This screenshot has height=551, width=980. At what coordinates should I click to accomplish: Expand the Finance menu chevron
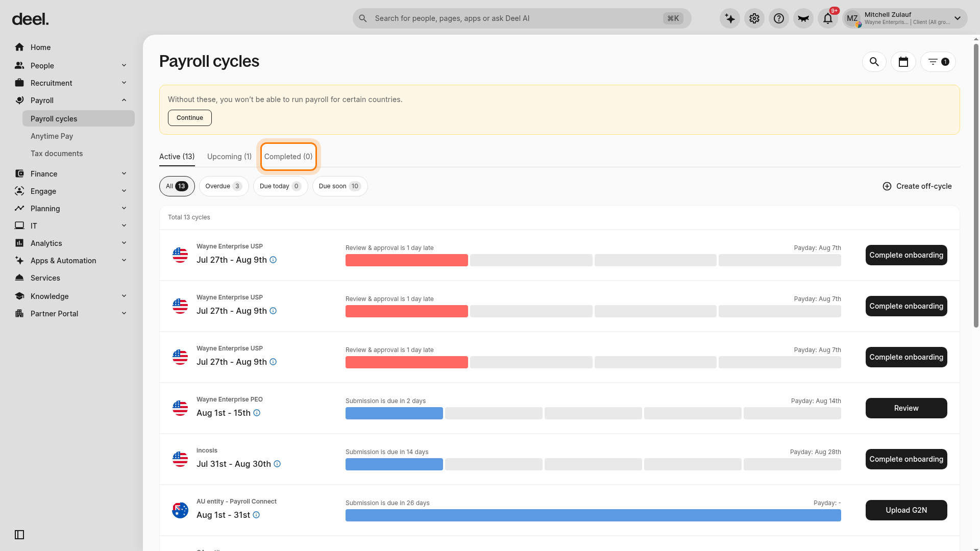[124, 173]
